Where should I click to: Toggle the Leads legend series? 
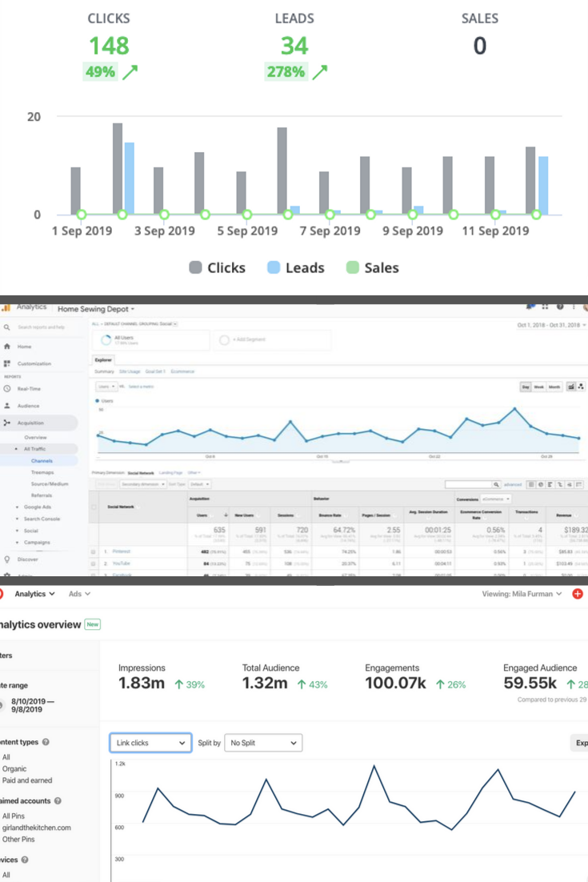(296, 268)
